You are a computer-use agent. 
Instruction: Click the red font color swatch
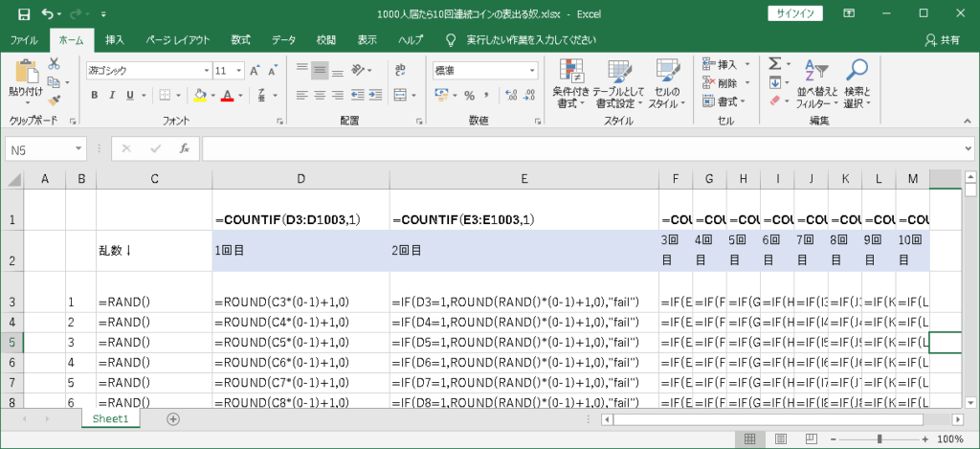point(227,95)
